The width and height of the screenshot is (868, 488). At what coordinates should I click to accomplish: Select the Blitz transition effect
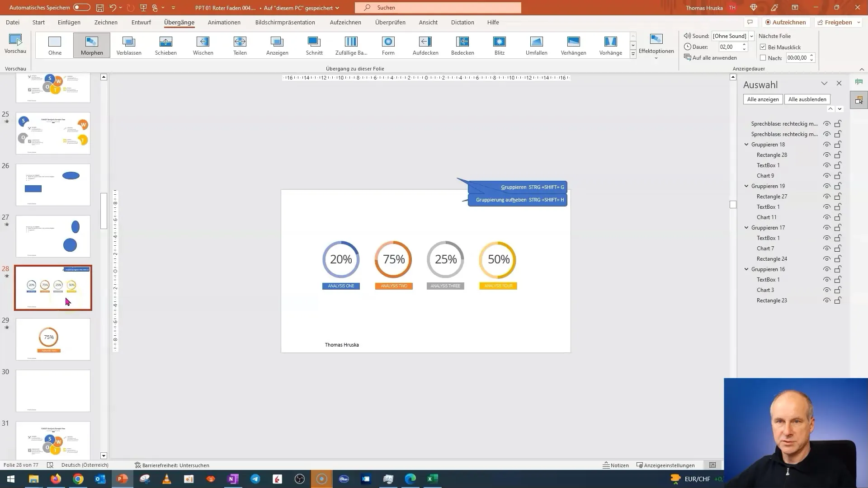[x=500, y=41]
